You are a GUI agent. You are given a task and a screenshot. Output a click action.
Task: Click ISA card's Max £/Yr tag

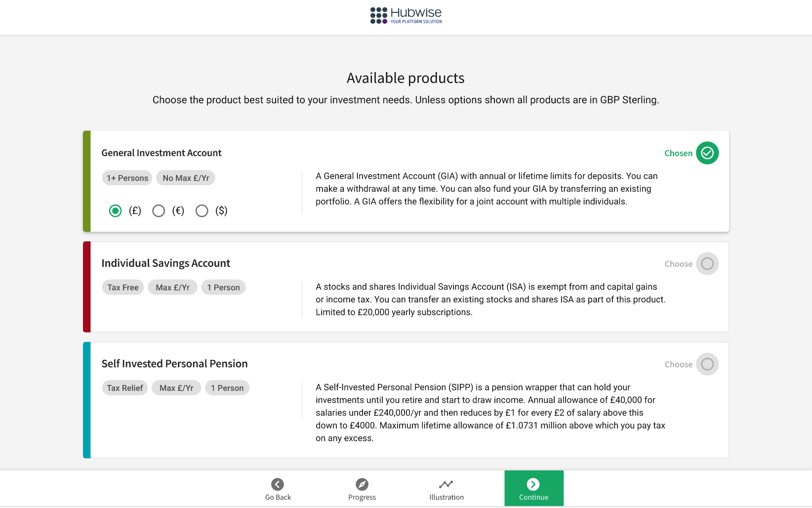click(172, 288)
